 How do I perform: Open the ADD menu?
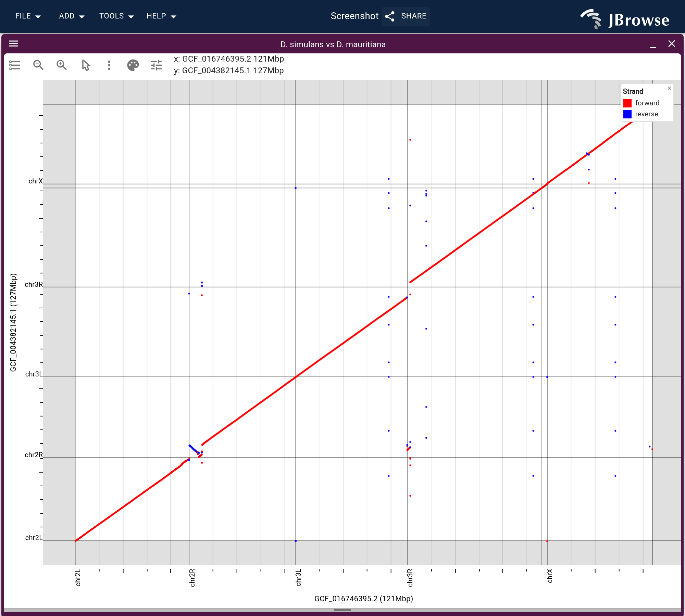72,16
